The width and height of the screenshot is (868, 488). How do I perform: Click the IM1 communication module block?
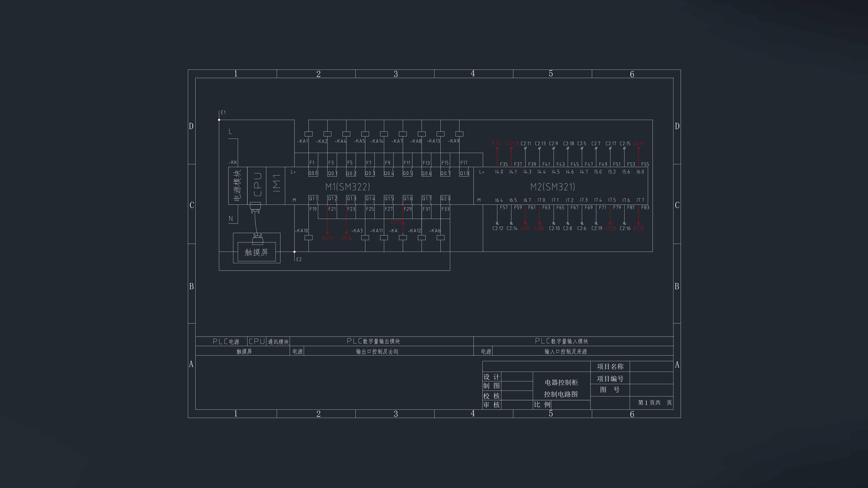click(276, 185)
